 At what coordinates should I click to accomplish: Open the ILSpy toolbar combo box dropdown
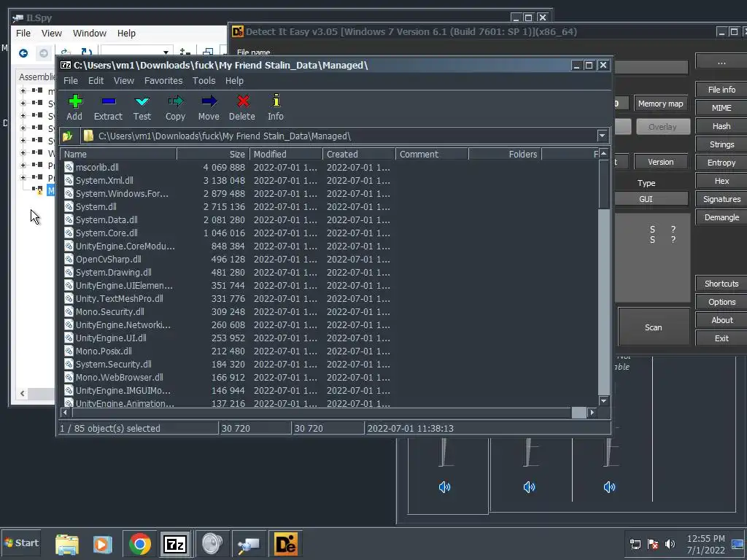(x=166, y=52)
